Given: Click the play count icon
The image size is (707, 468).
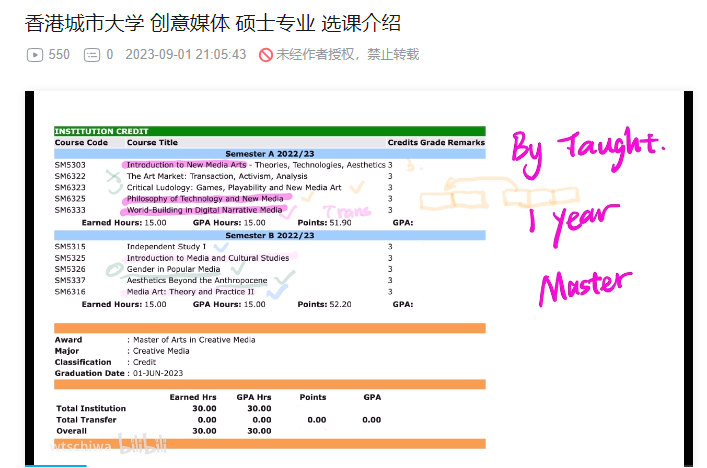Looking at the screenshot, I should pyautogui.click(x=34, y=55).
